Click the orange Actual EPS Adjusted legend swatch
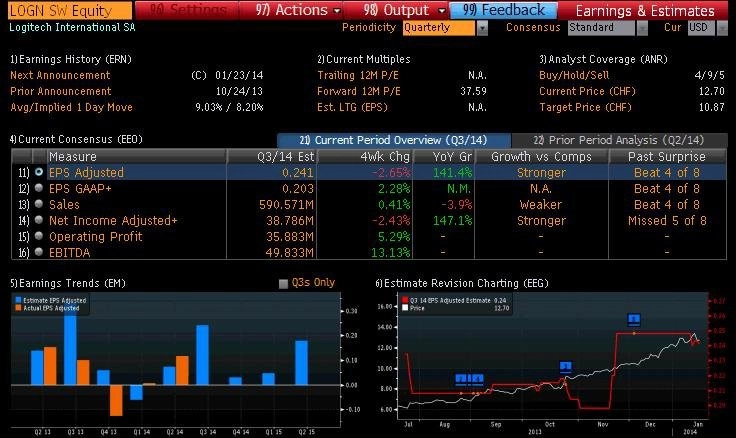This screenshot has width=736, height=438. click(x=18, y=308)
